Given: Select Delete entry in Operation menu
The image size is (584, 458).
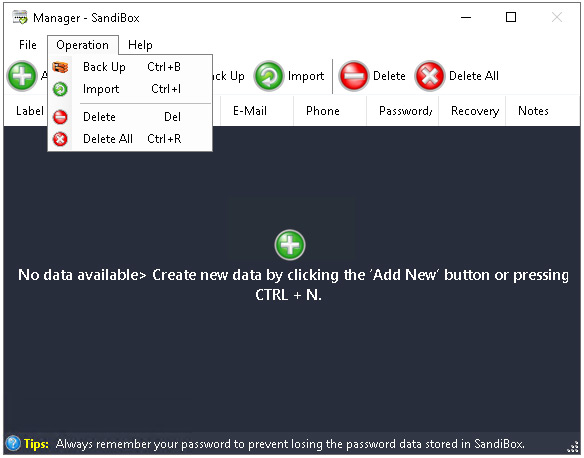Looking at the screenshot, I should pos(130,117).
